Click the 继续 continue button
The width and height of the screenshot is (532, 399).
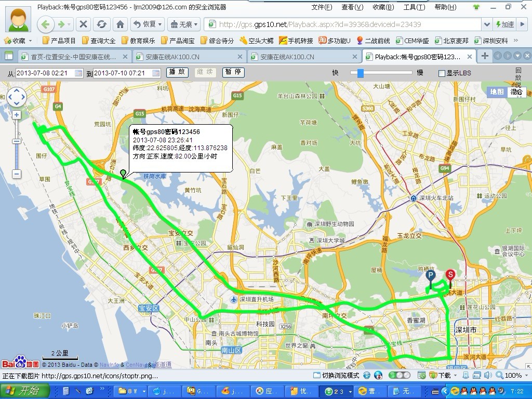point(205,72)
